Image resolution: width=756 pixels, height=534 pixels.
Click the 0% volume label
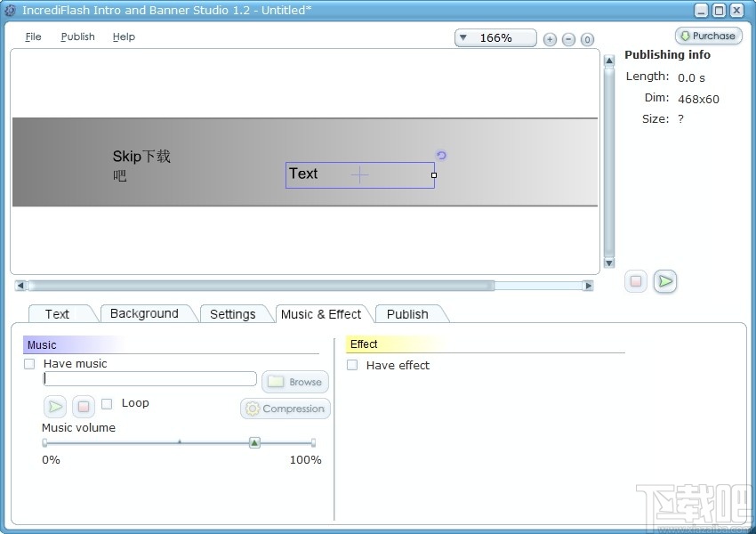click(51, 460)
